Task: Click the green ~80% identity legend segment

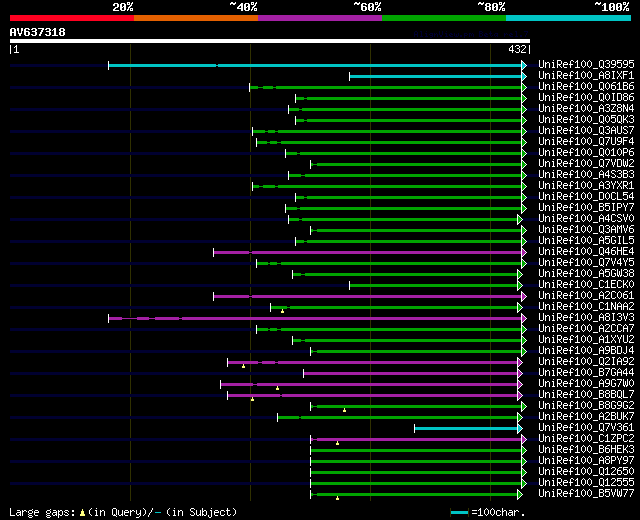Action: (x=444, y=18)
